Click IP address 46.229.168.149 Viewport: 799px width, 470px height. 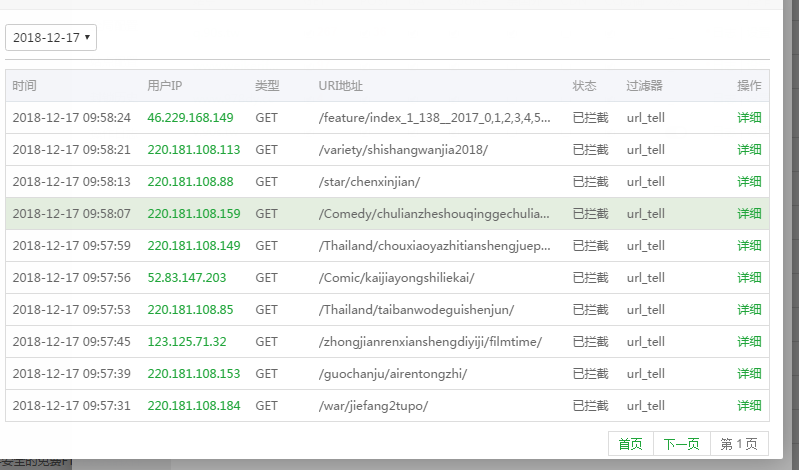coord(190,118)
